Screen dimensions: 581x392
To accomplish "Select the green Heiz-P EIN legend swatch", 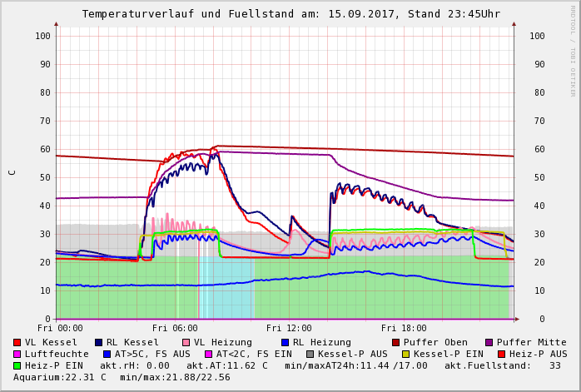I will (17, 365).
